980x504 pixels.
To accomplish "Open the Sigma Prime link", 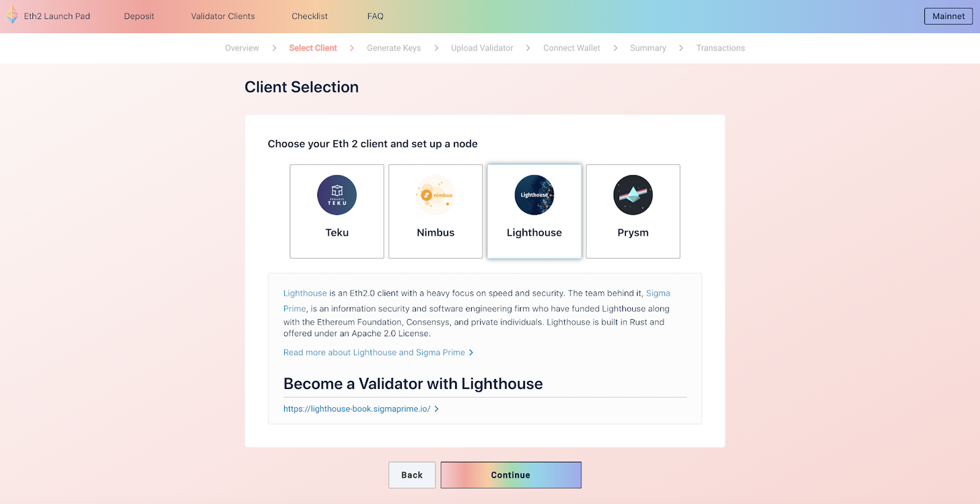I will point(658,293).
